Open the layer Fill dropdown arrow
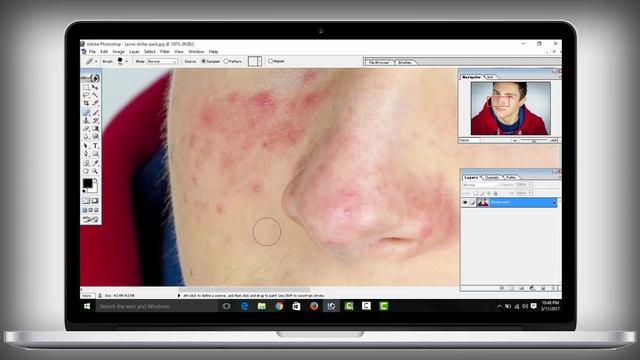This screenshot has height=360, width=640. coord(530,193)
